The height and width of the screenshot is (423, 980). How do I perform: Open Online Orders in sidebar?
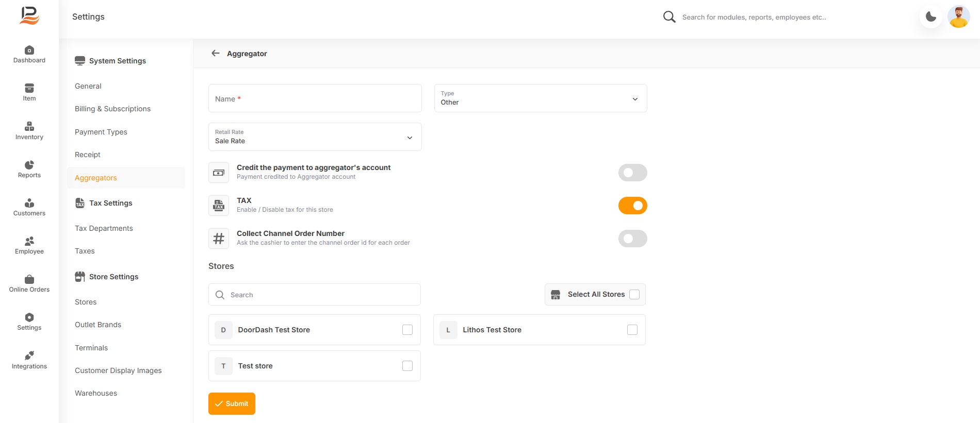(x=29, y=279)
